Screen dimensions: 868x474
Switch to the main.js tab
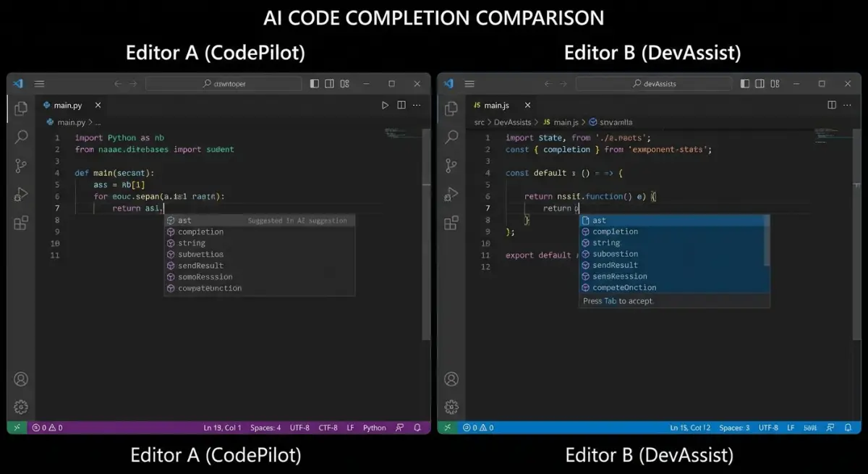[494, 105]
